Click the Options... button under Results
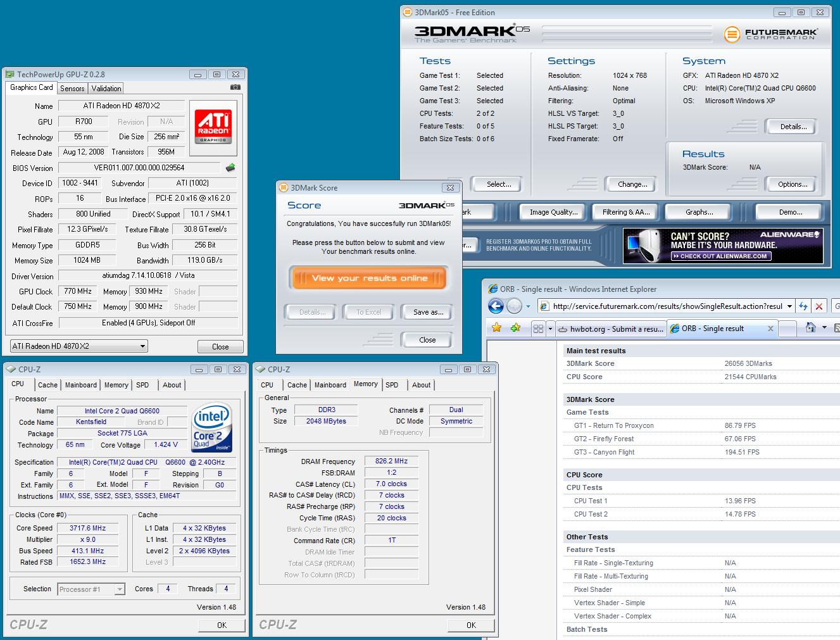The height and width of the screenshot is (640, 840). pos(793,184)
